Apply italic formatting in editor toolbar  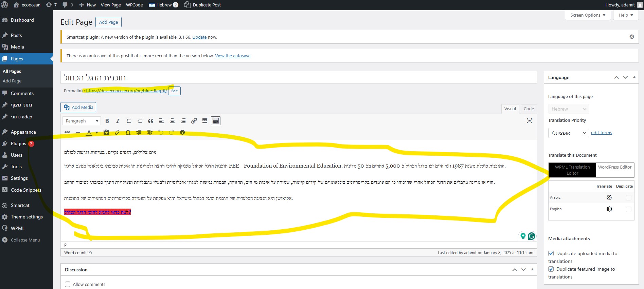click(118, 121)
